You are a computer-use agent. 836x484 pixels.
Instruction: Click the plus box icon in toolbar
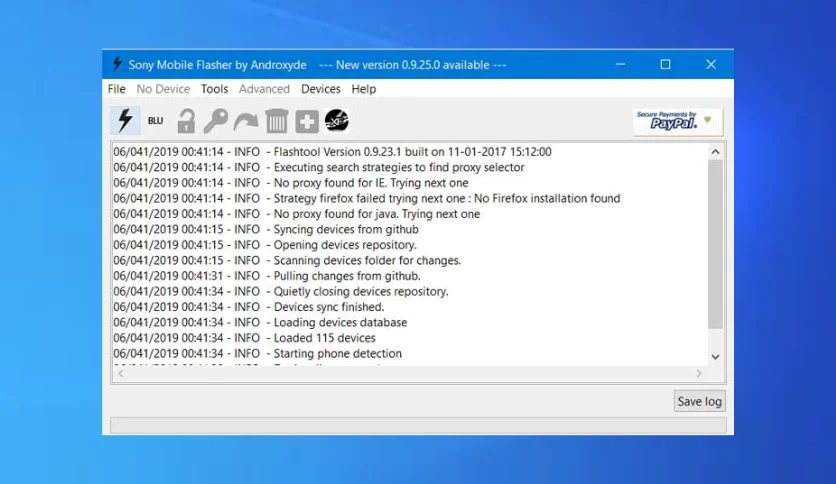(307, 122)
